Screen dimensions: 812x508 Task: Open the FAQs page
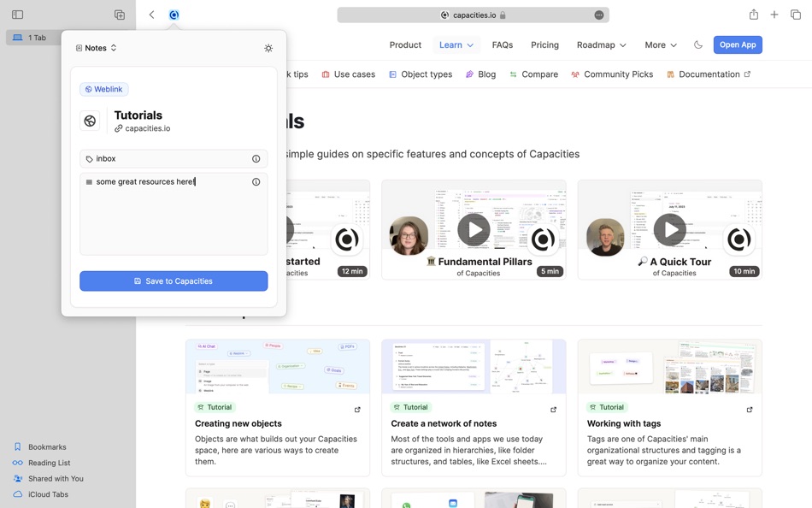click(x=503, y=45)
